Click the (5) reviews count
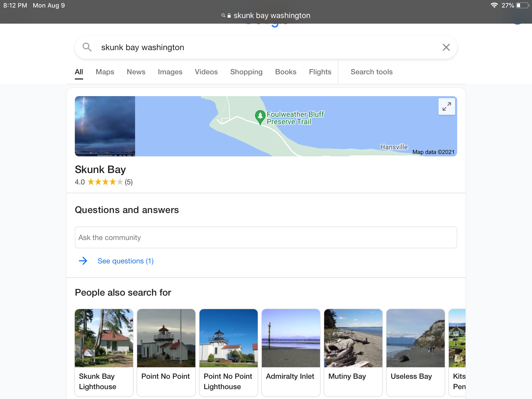 129,182
